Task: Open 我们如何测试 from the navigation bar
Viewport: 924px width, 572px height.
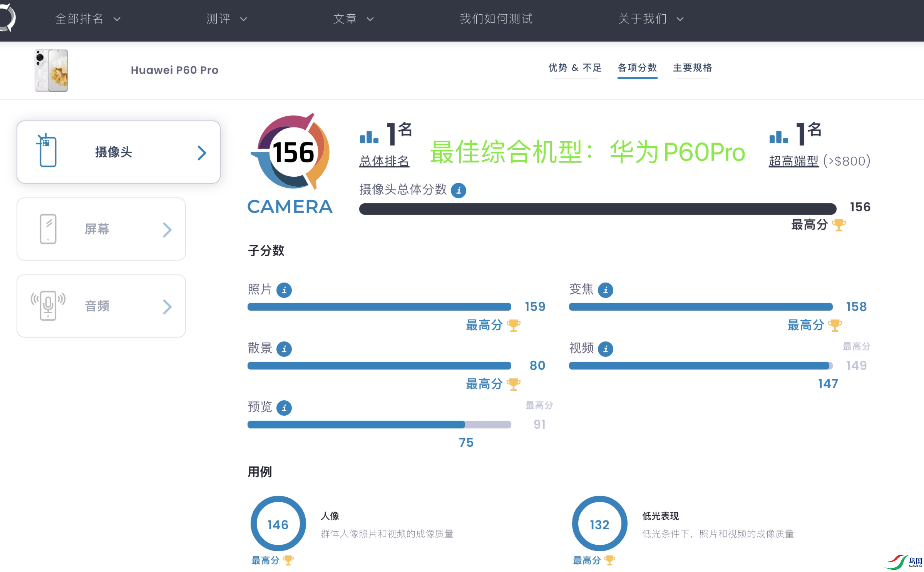Action: click(496, 19)
